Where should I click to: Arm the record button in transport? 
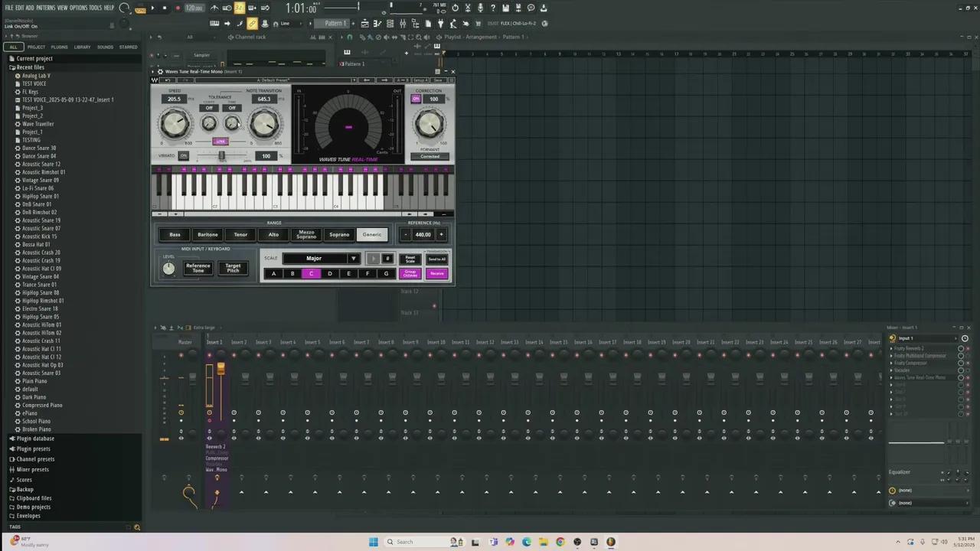(177, 8)
